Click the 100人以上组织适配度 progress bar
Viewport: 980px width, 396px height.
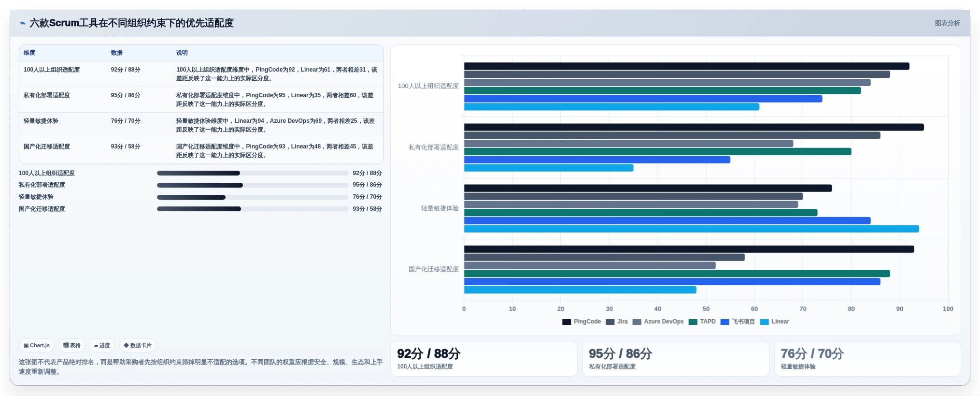(x=253, y=173)
